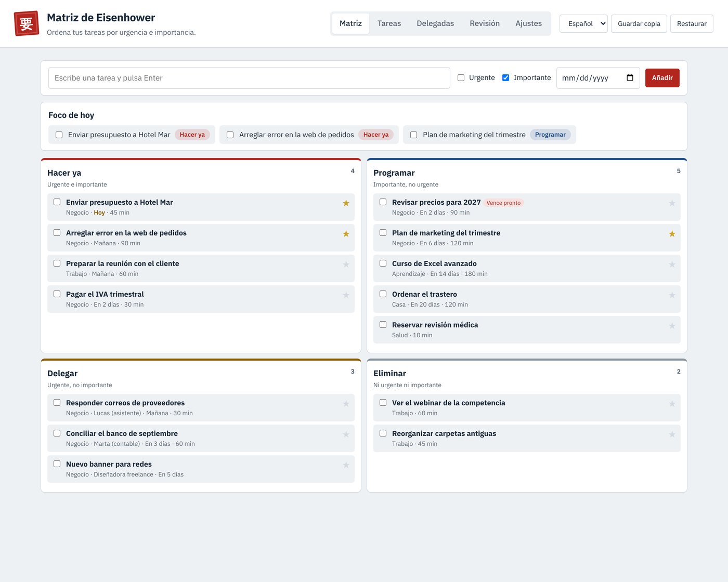728x582 pixels.
Task: Click the Restaurar button
Action: (x=692, y=23)
